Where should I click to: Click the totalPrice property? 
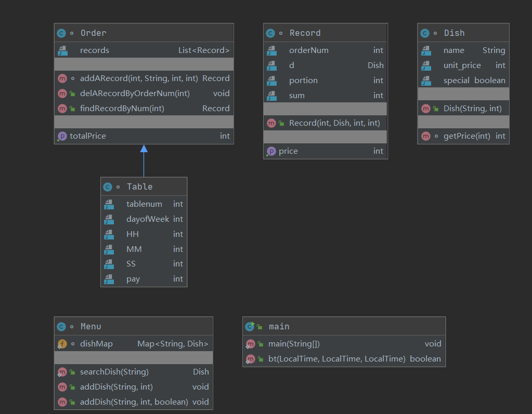(x=144, y=136)
